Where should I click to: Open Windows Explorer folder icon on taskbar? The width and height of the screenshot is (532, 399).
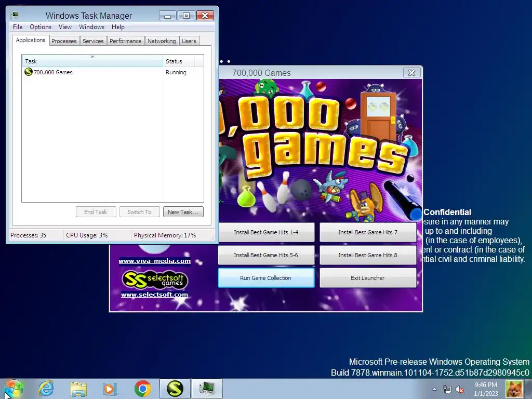(78, 389)
